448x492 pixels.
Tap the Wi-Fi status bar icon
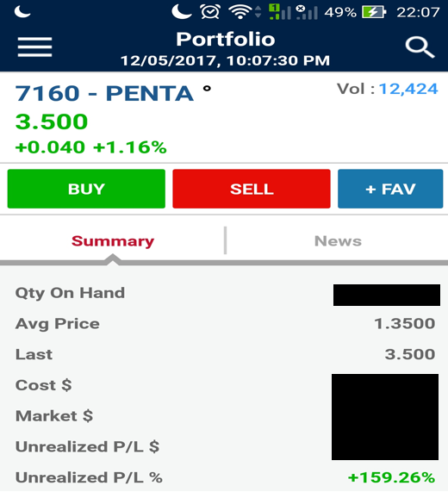click(x=240, y=12)
